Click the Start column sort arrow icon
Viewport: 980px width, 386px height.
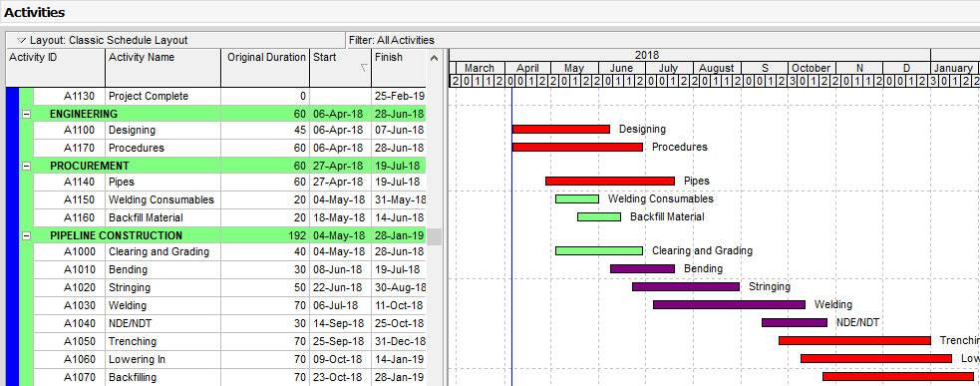(364, 68)
